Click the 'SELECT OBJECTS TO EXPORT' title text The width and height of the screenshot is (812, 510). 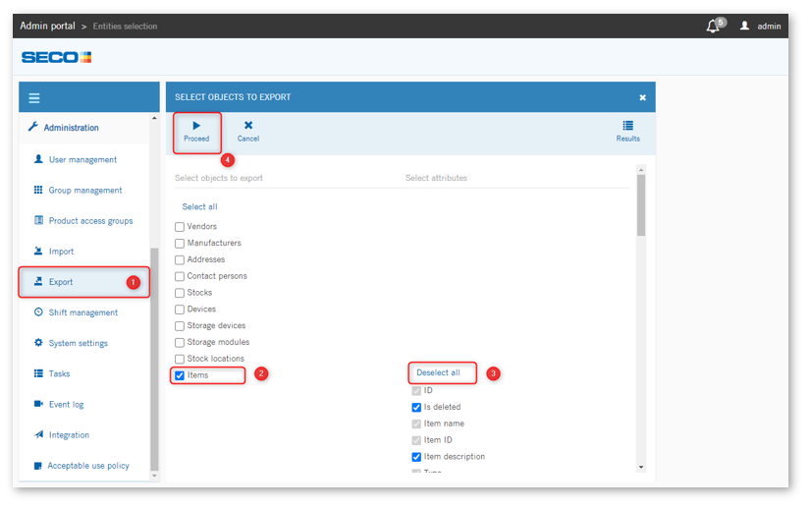click(x=233, y=97)
